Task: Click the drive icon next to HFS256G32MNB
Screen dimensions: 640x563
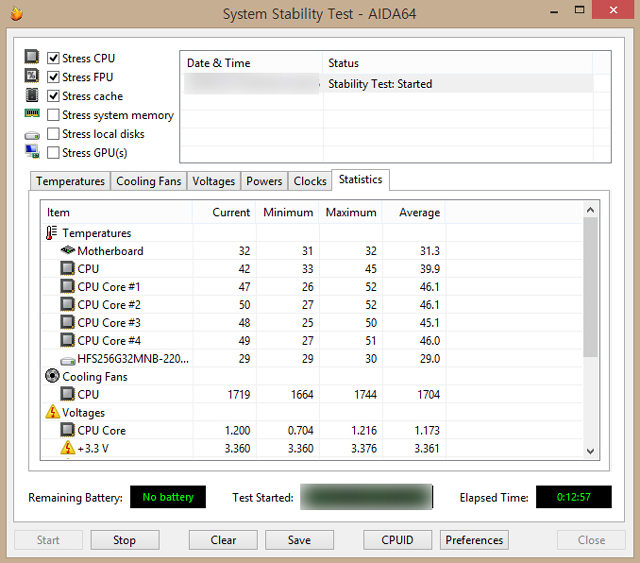Action: pyautogui.click(x=68, y=361)
